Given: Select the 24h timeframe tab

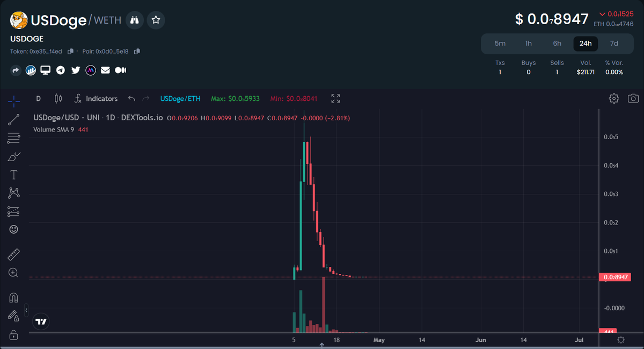Looking at the screenshot, I should tap(586, 43).
